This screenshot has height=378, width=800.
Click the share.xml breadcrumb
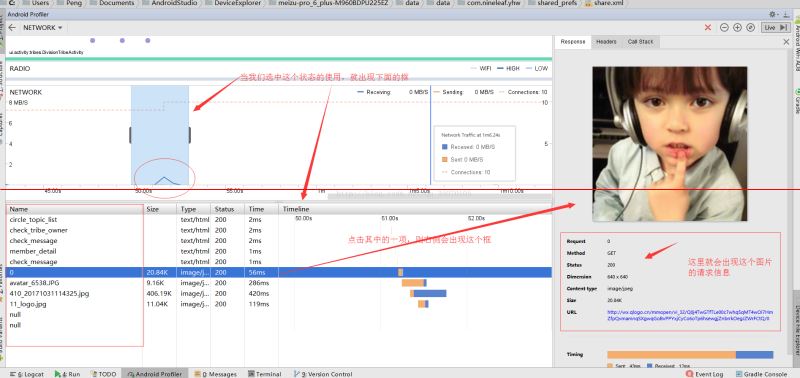[605, 3]
